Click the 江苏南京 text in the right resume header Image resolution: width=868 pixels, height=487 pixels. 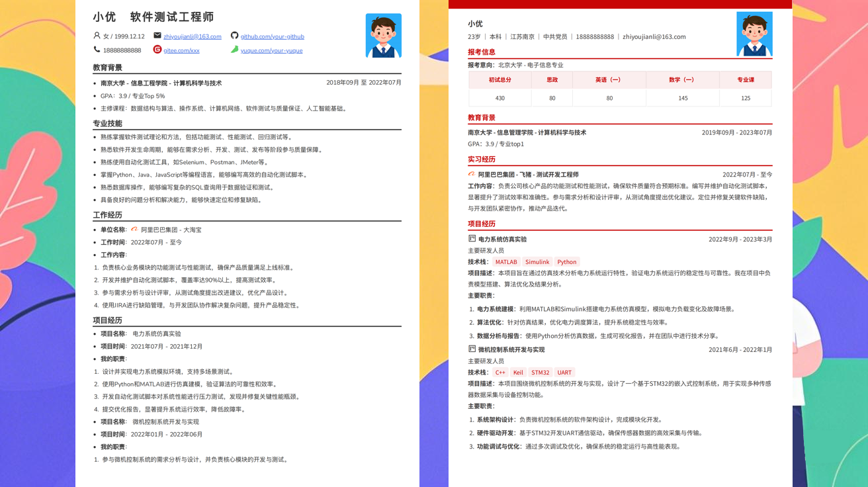pos(522,37)
